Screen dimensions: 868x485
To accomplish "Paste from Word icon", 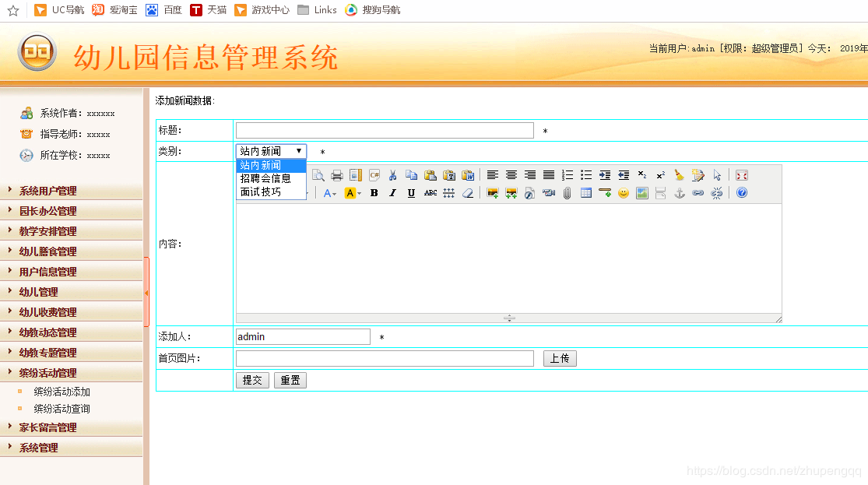I will click(x=468, y=175).
